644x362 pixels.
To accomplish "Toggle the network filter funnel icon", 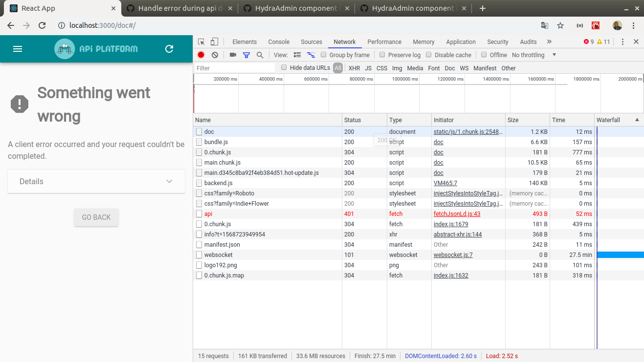I will [x=246, y=55].
